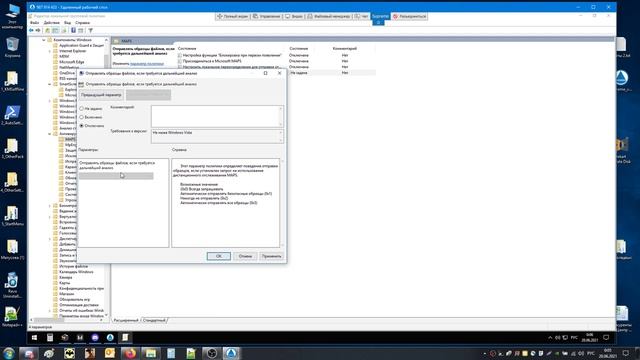The image size is (640, 360).
Task: Open Корзина recycle bin desktop icon
Action: [12, 48]
